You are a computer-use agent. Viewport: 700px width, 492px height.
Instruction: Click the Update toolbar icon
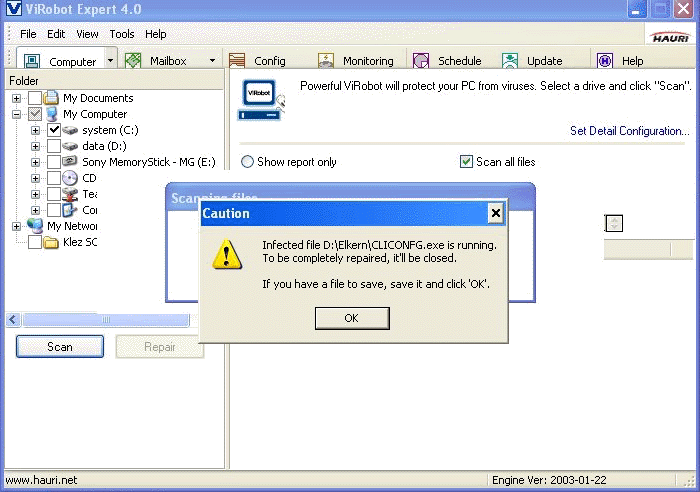510,61
